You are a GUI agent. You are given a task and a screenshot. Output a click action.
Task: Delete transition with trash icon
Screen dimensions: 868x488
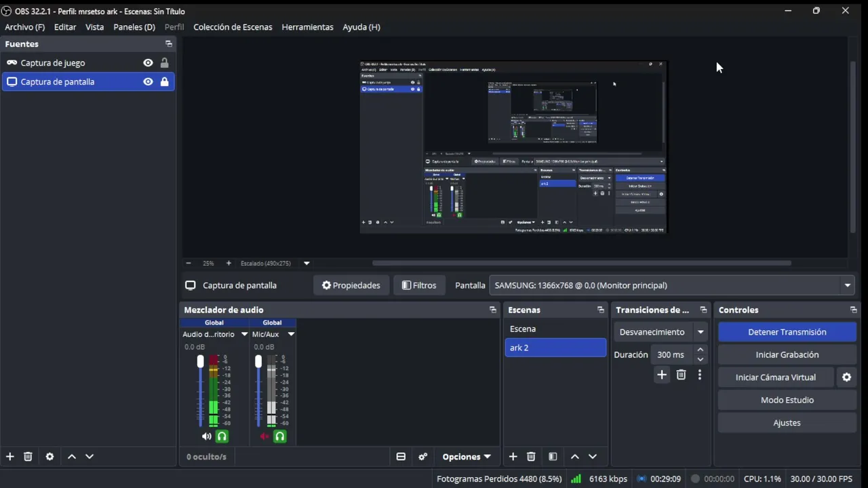682,375
